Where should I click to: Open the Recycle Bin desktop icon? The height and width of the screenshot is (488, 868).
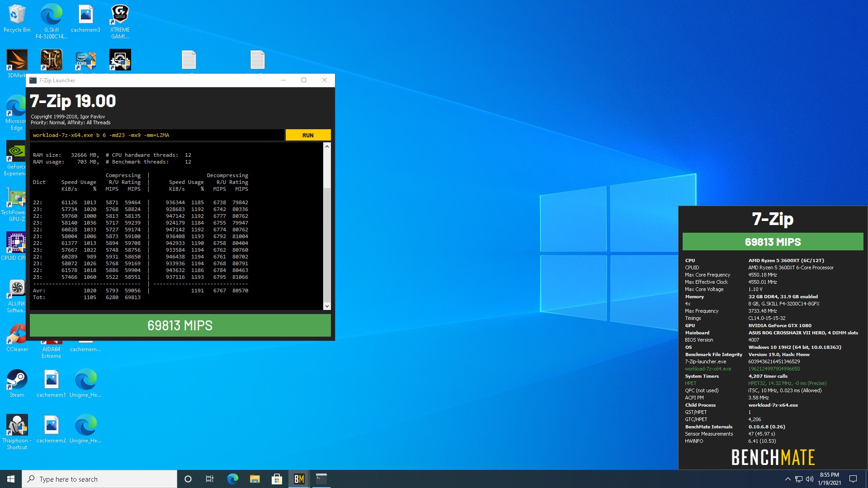click(x=17, y=19)
